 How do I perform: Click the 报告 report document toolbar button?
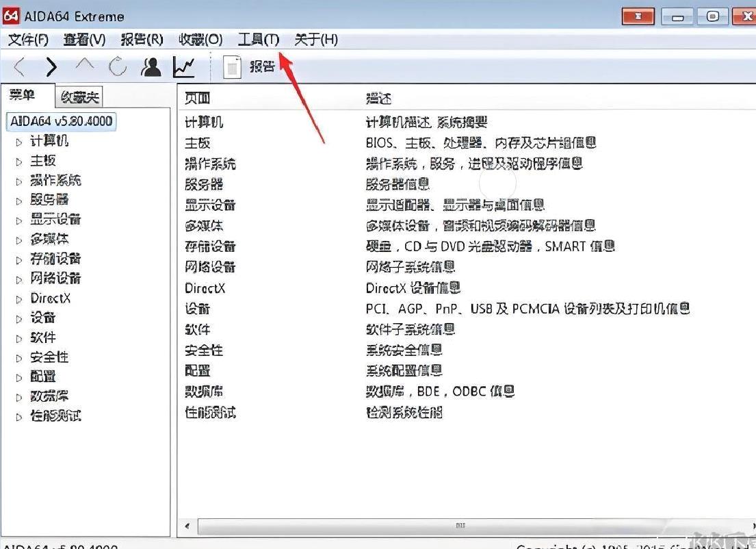[249, 66]
